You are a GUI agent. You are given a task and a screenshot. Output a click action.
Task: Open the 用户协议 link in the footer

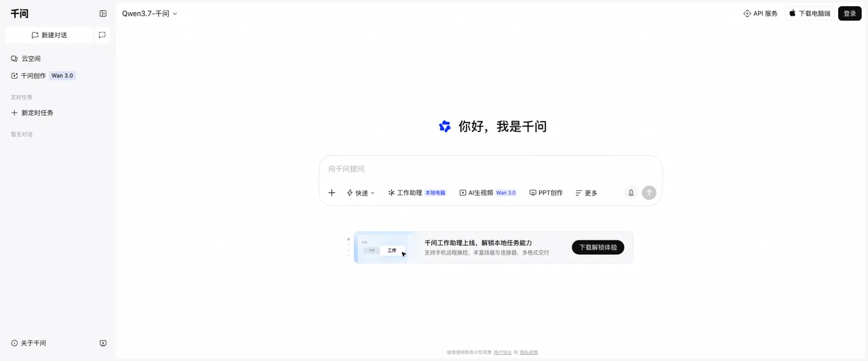click(502, 352)
